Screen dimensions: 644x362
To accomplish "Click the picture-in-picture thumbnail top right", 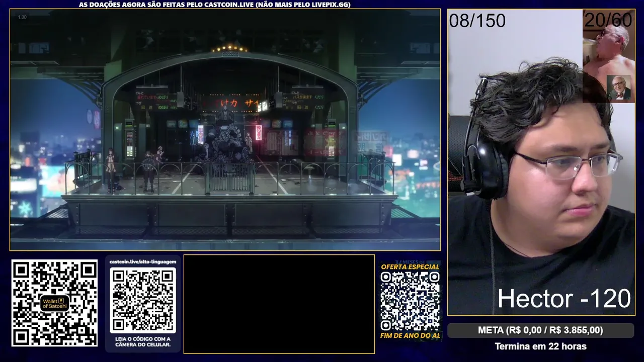I will [609, 56].
